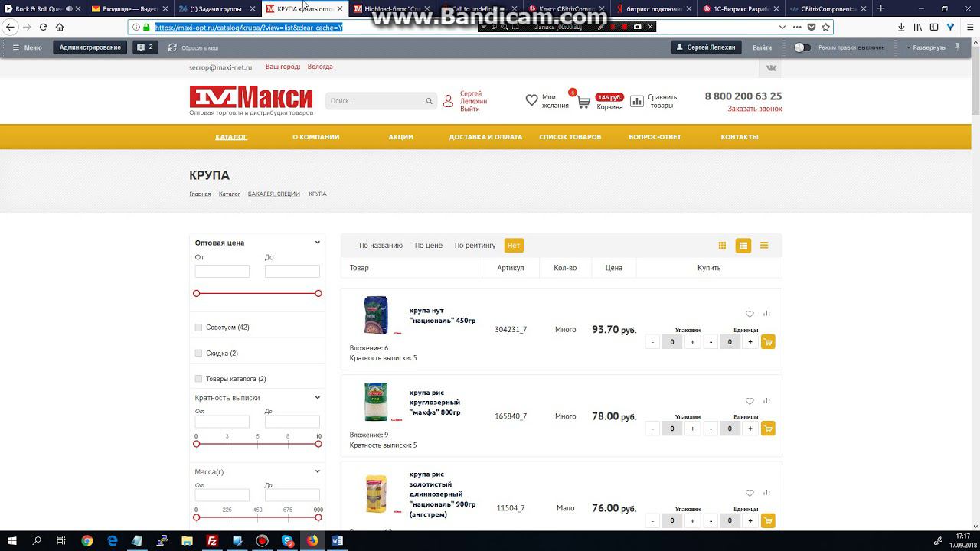Add крупа рис круглозерный to comparison
Viewport: 980px width, 551px height.
(766, 401)
